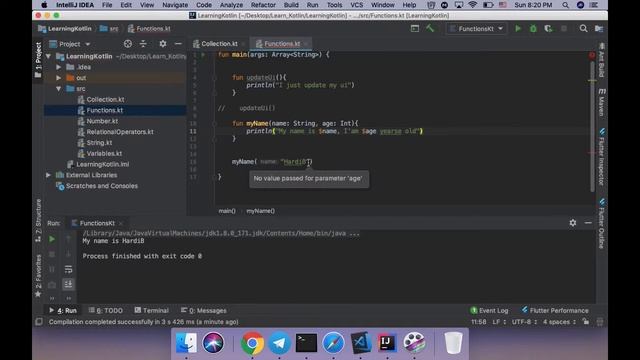Screen dimensions: 640x360
Task: Click error indicator at editor top right
Action: click(x=592, y=55)
